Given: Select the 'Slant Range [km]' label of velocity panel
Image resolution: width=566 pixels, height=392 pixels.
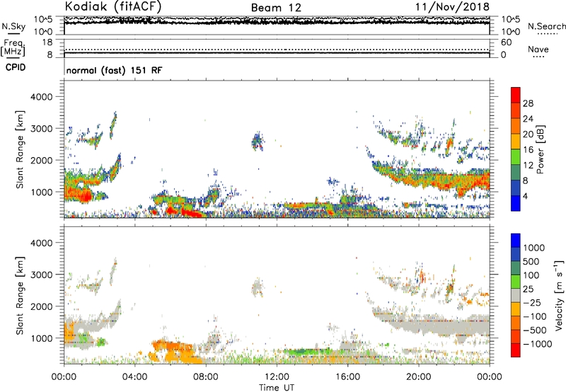Looking at the screenshot, I should coord(20,295).
